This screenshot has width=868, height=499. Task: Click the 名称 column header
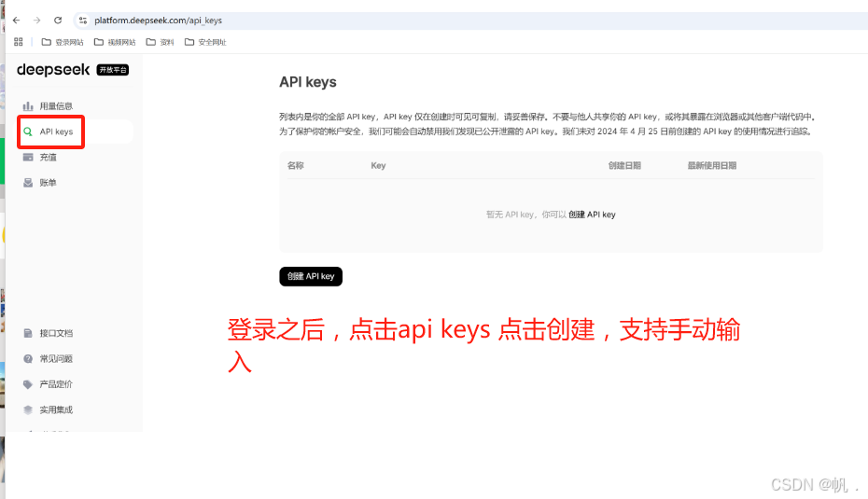(296, 165)
